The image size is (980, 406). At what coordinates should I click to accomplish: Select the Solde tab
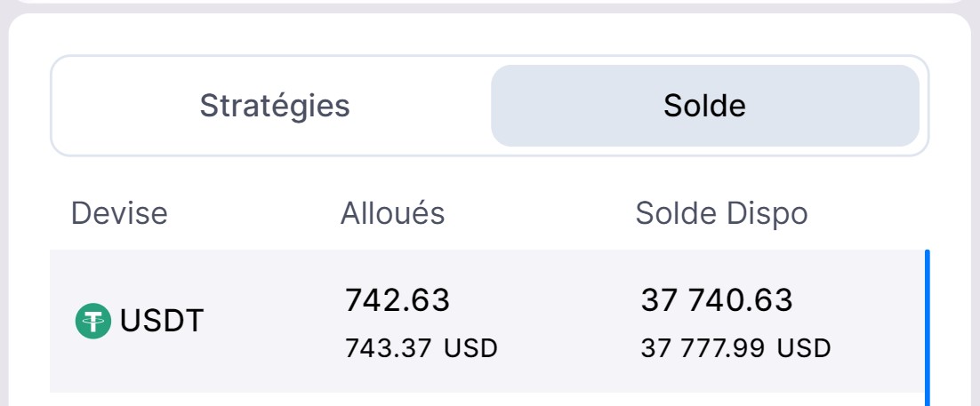tap(704, 106)
